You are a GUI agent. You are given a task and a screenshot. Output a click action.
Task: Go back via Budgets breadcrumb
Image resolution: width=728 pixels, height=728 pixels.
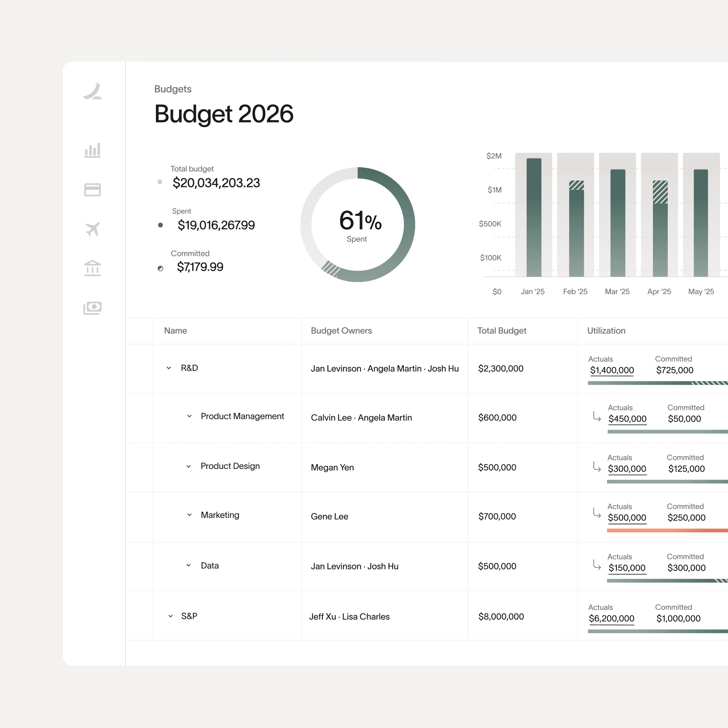(173, 89)
